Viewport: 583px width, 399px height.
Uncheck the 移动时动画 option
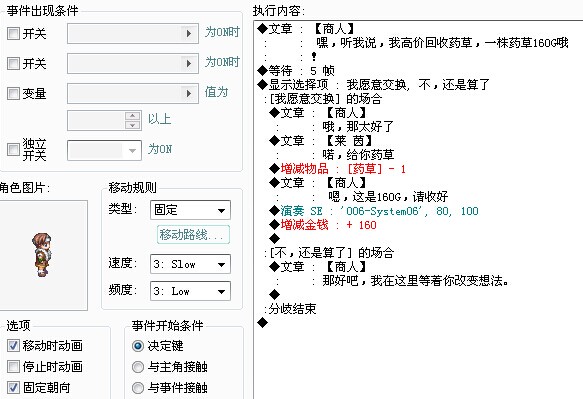tap(13, 345)
